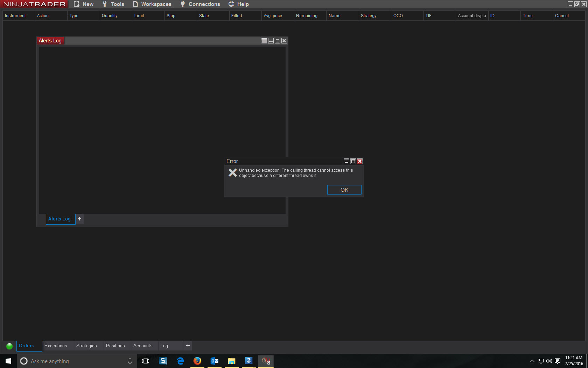Click the Type column header
The image size is (588, 368).
pyautogui.click(x=83, y=16)
